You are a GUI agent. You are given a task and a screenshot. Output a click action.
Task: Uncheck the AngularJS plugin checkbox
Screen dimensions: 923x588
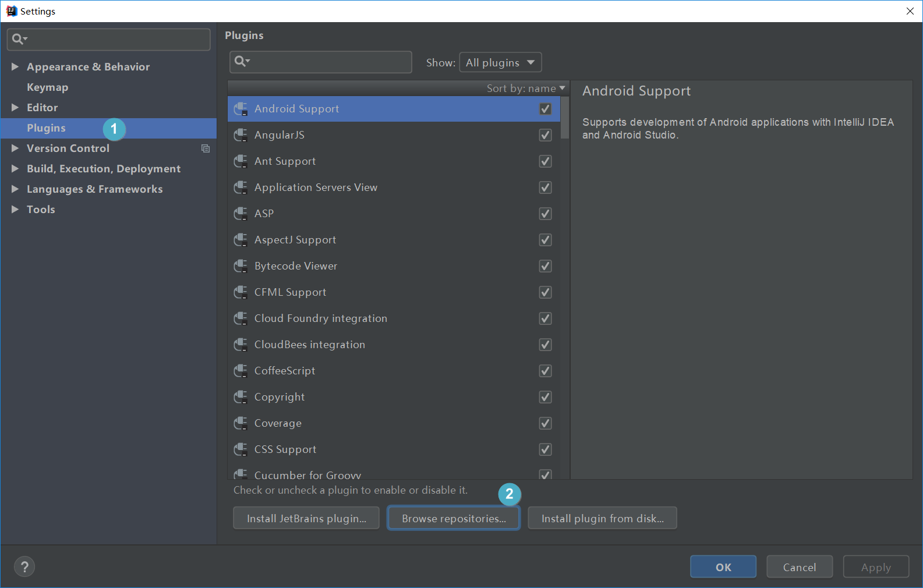pos(545,135)
